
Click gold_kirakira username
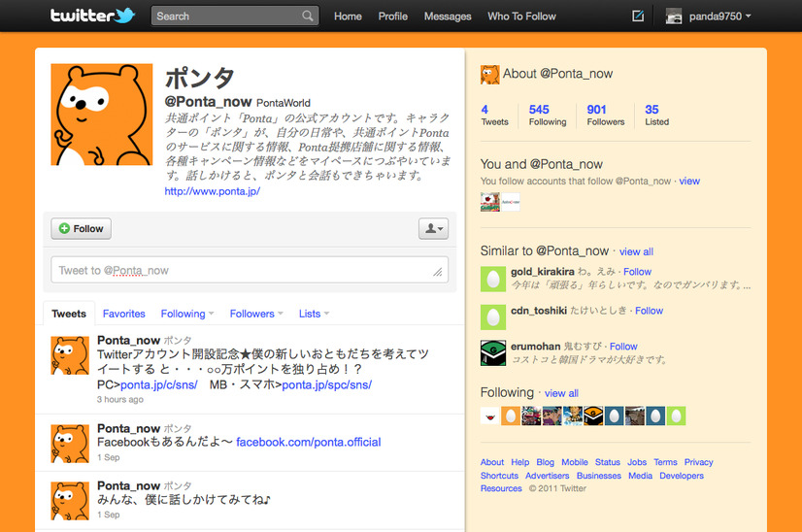[x=542, y=272]
